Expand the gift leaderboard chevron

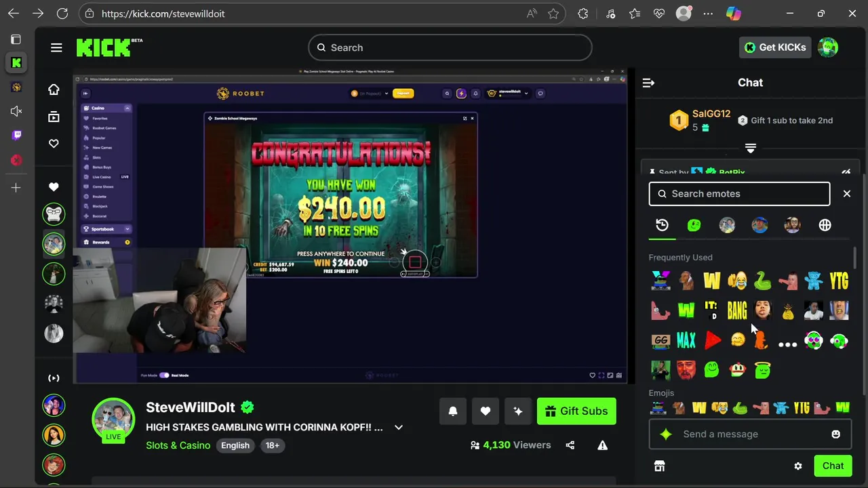pos(750,148)
